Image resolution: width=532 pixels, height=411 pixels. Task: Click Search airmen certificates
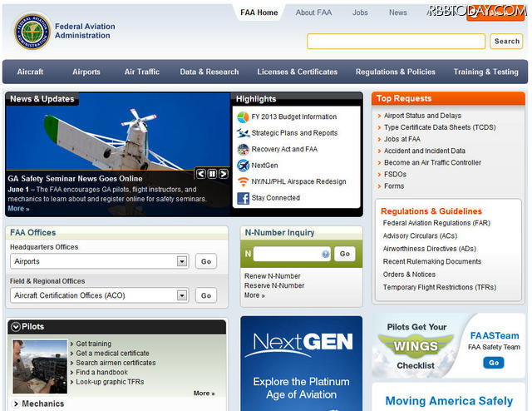click(116, 363)
